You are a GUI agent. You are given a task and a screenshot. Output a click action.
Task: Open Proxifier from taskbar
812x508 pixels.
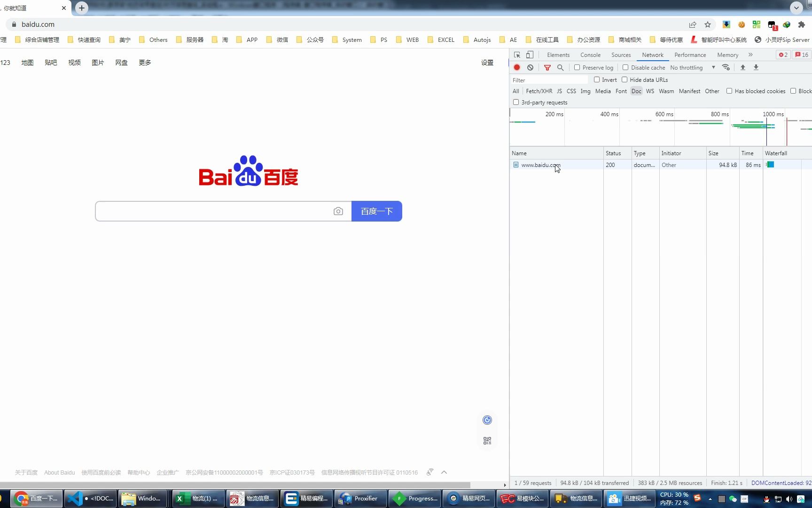(x=361, y=499)
